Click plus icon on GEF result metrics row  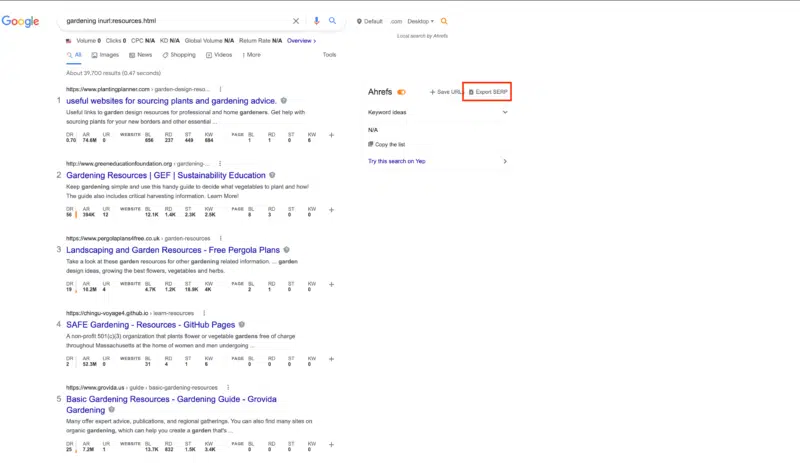coord(331,210)
